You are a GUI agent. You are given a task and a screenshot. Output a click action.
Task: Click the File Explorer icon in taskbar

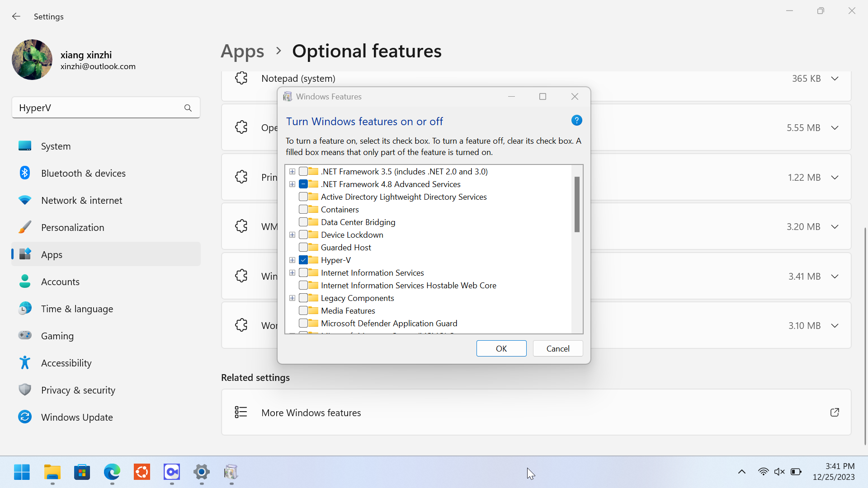tap(52, 472)
